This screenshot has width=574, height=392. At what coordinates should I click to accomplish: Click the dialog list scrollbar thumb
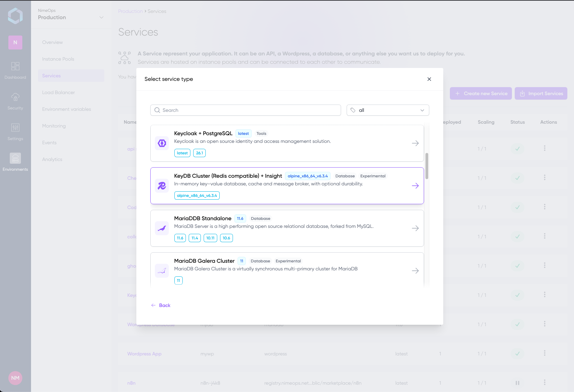(x=427, y=166)
